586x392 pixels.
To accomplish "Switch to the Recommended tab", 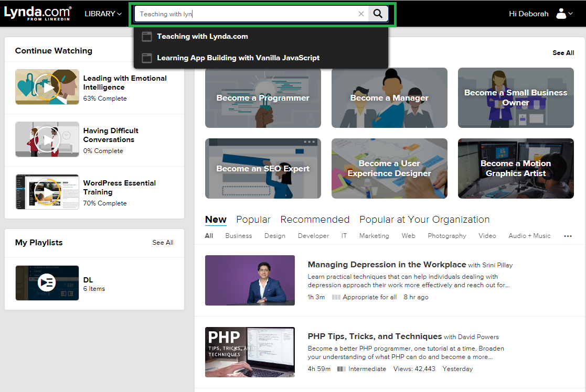I will 315,220.
